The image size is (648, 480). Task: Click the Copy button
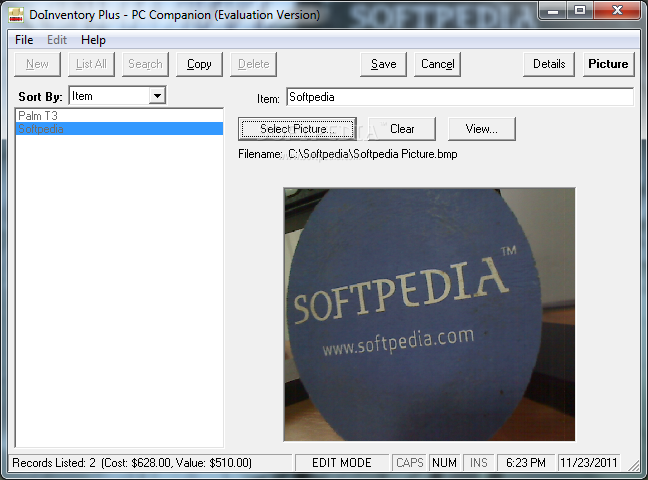(x=199, y=64)
